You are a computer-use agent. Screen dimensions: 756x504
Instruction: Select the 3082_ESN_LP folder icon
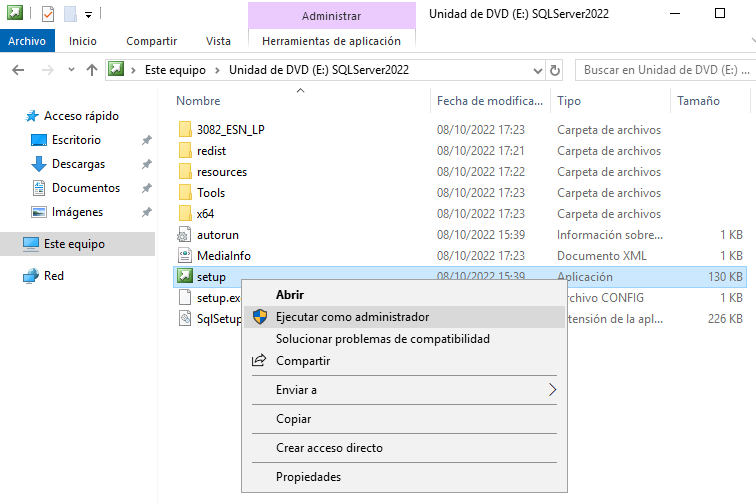pos(185,129)
